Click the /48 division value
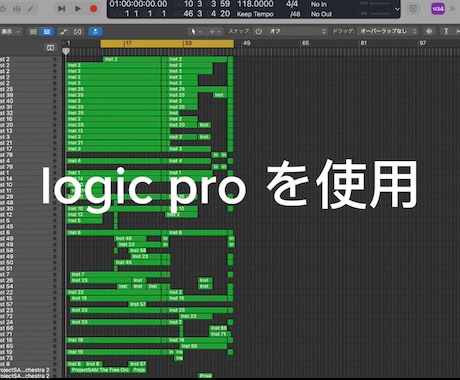The height and width of the screenshot is (380, 460). [295, 14]
